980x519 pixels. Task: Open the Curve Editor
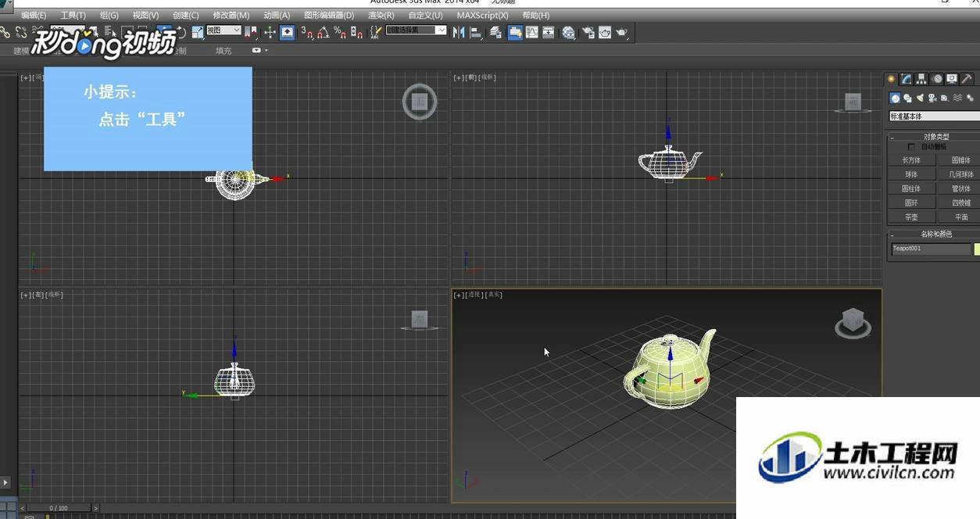(532, 33)
